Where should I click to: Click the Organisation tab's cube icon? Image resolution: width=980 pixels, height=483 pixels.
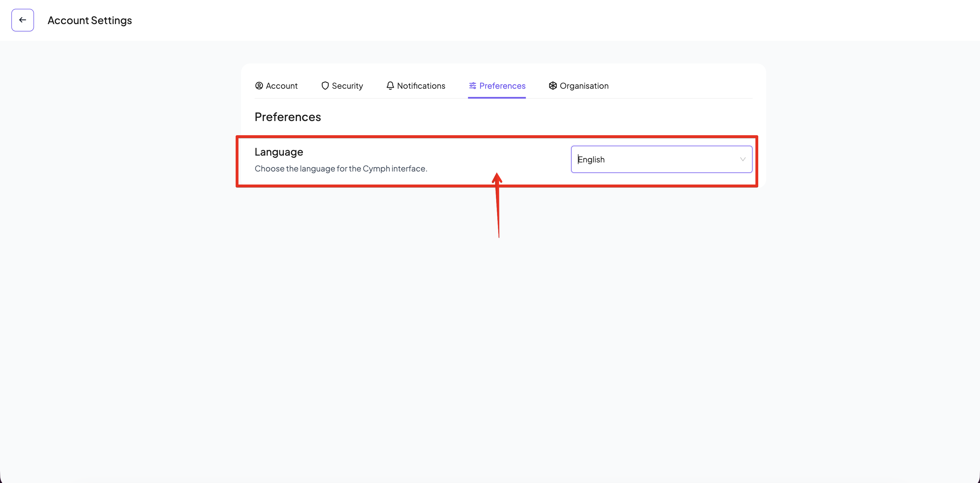point(553,86)
